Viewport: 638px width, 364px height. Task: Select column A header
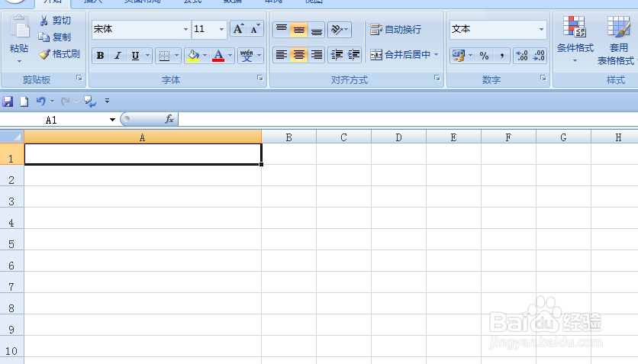pyautogui.click(x=143, y=137)
